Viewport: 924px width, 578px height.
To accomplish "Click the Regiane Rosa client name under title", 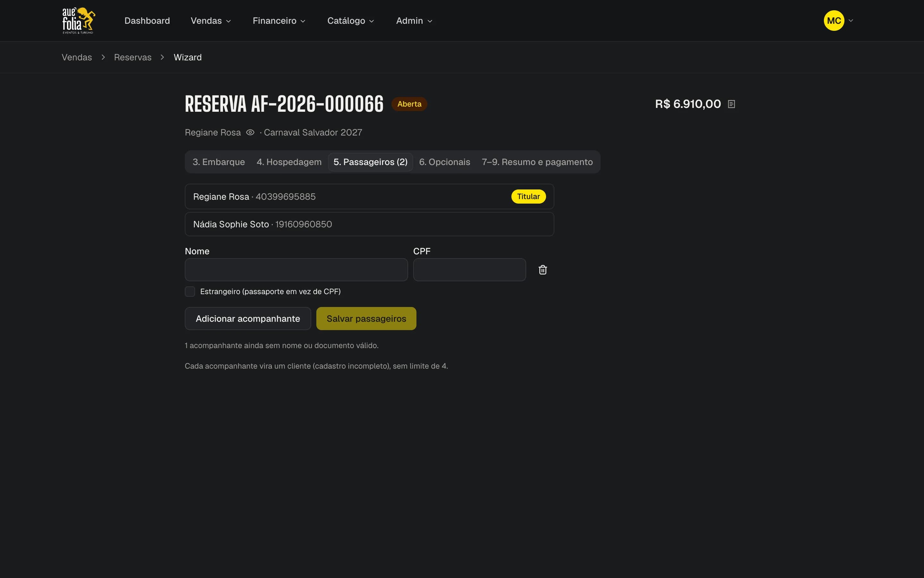I will pyautogui.click(x=213, y=132).
